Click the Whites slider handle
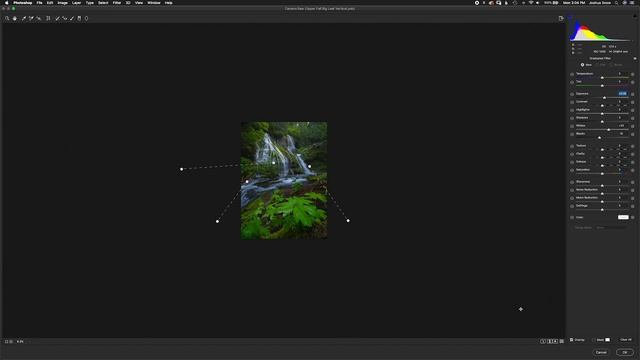The height and width of the screenshot is (360, 640). click(x=609, y=130)
